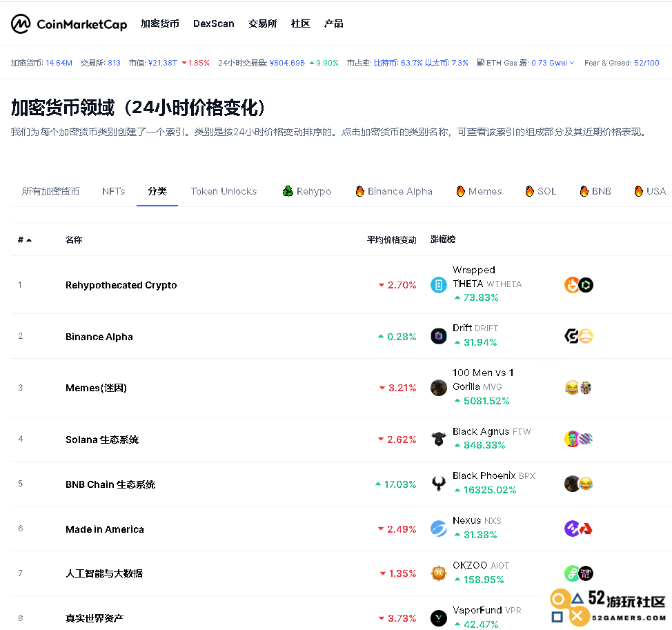Viewport: 672px width, 630px height.
Task: Click the 0.73 Gwei gas value
Action: 549,63
